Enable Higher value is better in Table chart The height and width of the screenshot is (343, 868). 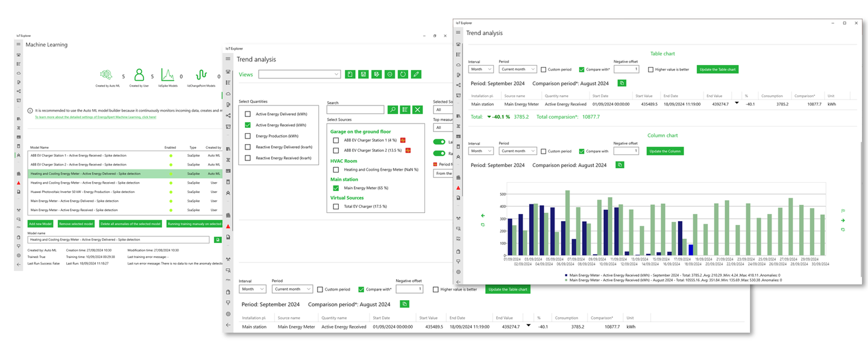point(651,69)
